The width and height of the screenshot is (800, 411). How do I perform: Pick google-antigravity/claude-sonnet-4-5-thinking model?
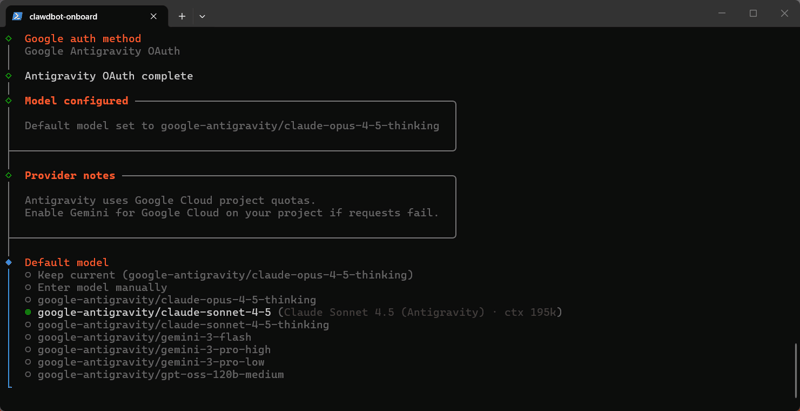(177, 325)
